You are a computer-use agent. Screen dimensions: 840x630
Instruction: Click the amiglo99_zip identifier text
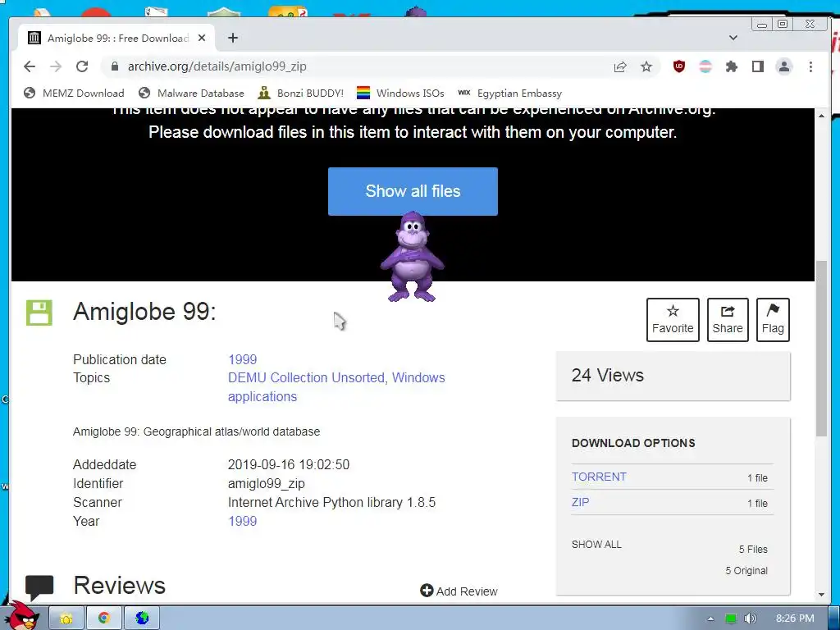tap(267, 483)
